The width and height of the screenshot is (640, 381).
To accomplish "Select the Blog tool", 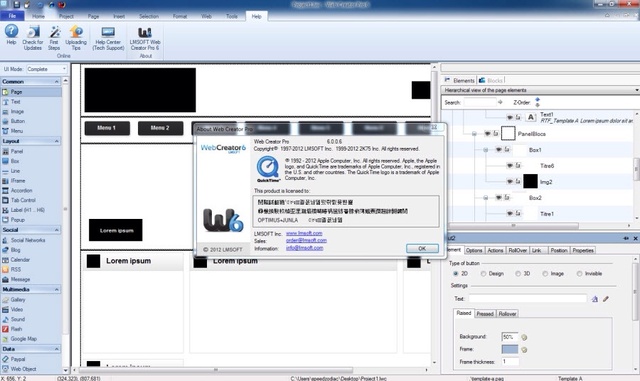I will (x=31, y=250).
